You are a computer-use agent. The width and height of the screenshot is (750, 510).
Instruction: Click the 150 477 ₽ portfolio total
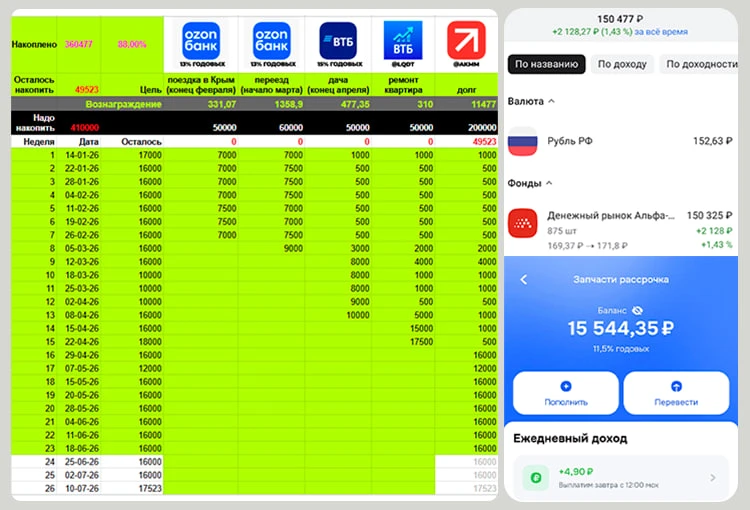pyautogui.click(x=620, y=19)
